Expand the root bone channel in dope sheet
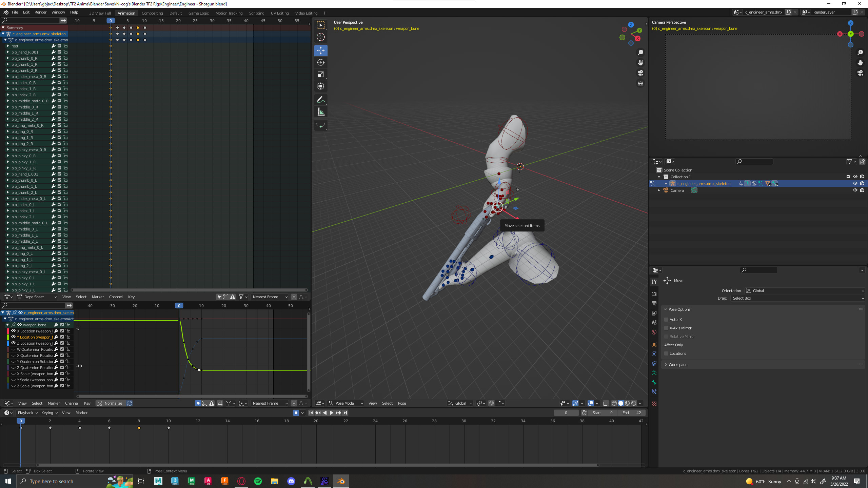 coord(8,46)
